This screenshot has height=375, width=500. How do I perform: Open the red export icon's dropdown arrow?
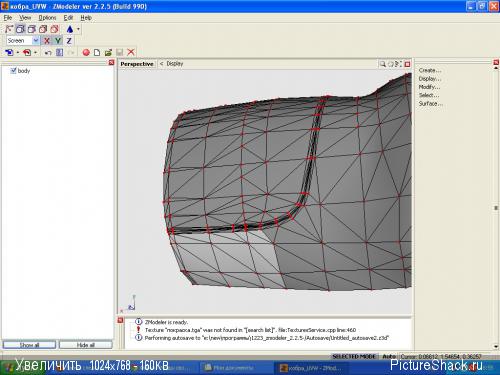click(35, 52)
